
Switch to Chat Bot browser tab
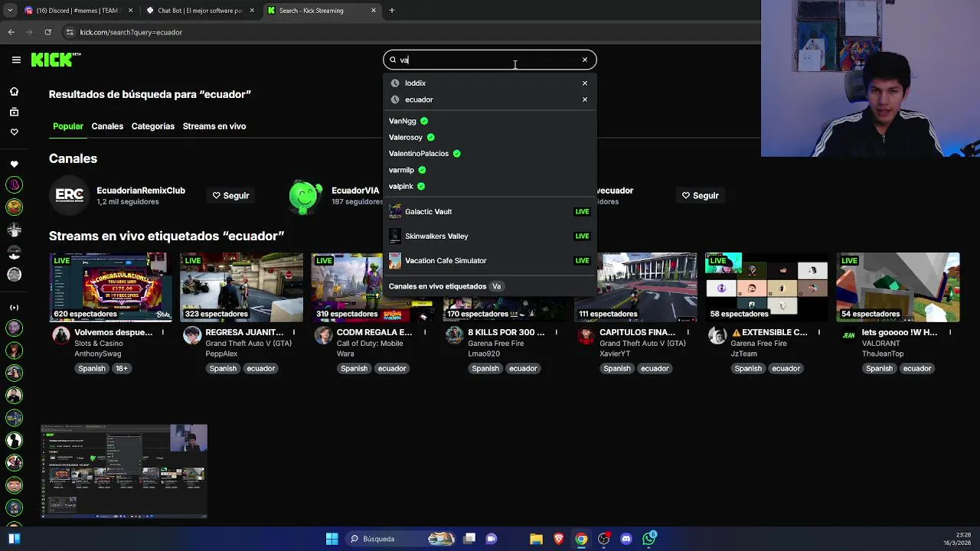coord(201,11)
